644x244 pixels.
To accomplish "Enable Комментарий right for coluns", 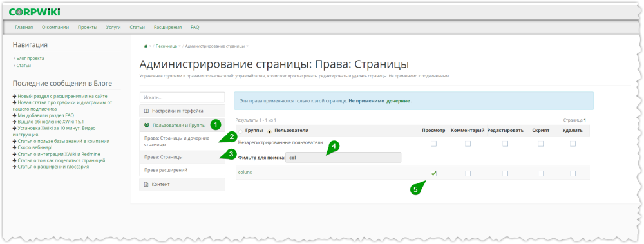I will (x=468, y=173).
